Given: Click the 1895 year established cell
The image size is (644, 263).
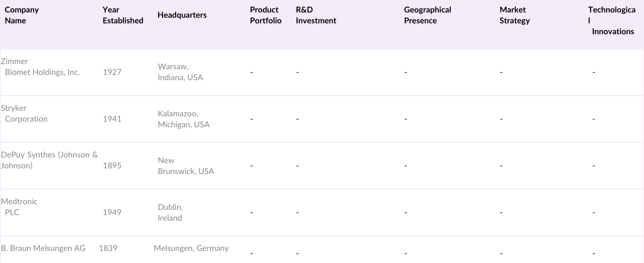Looking at the screenshot, I should click(112, 166).
